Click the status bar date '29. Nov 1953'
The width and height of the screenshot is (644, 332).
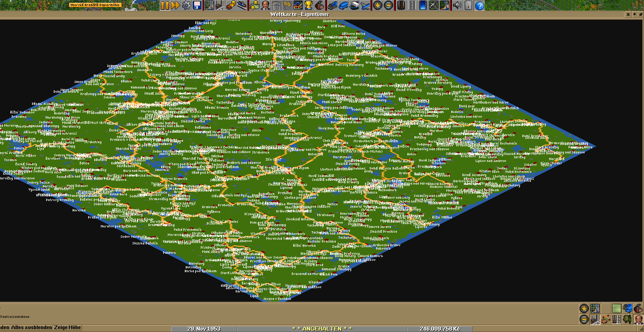(204, 328)
